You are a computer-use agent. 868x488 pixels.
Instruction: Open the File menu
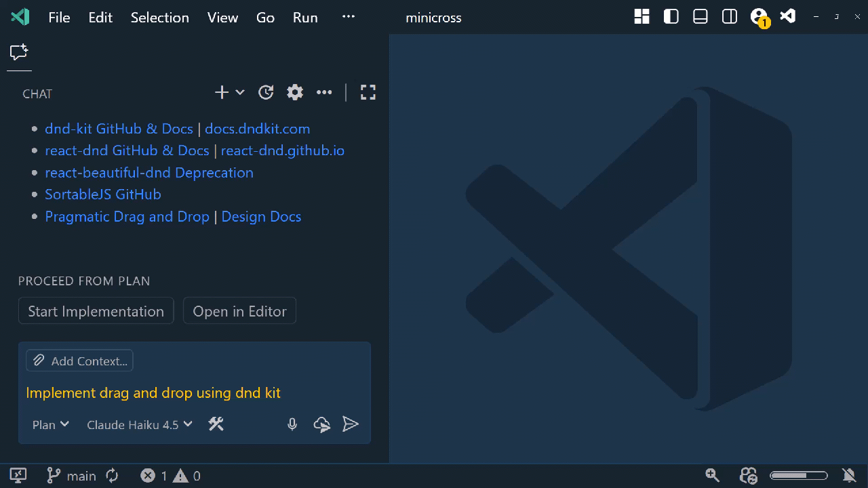(59, 17)
